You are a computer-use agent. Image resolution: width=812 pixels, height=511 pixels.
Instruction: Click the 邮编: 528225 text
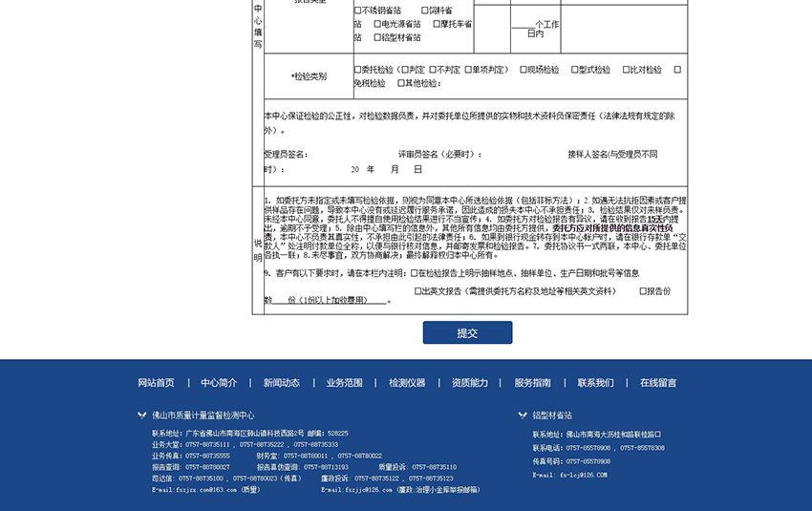click(x=328, y=434)
